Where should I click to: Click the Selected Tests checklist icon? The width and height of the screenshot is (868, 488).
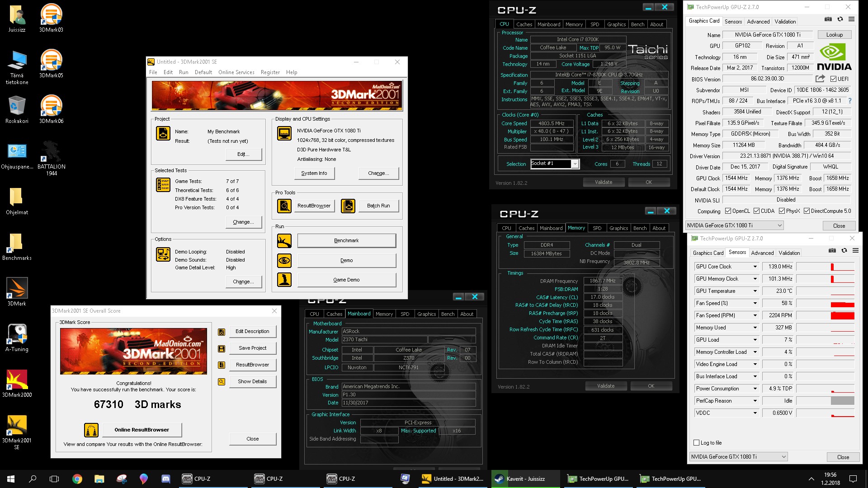[x=163, y=185]
